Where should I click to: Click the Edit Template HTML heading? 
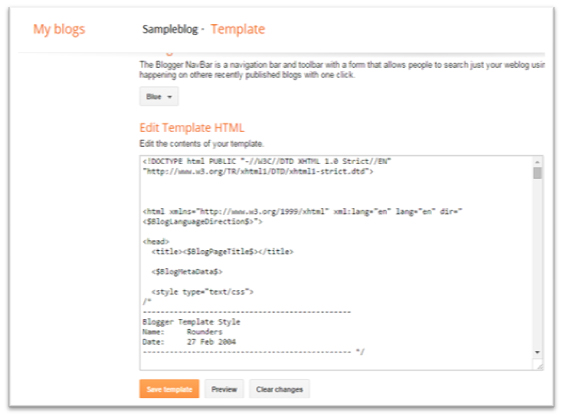[192, 128]
